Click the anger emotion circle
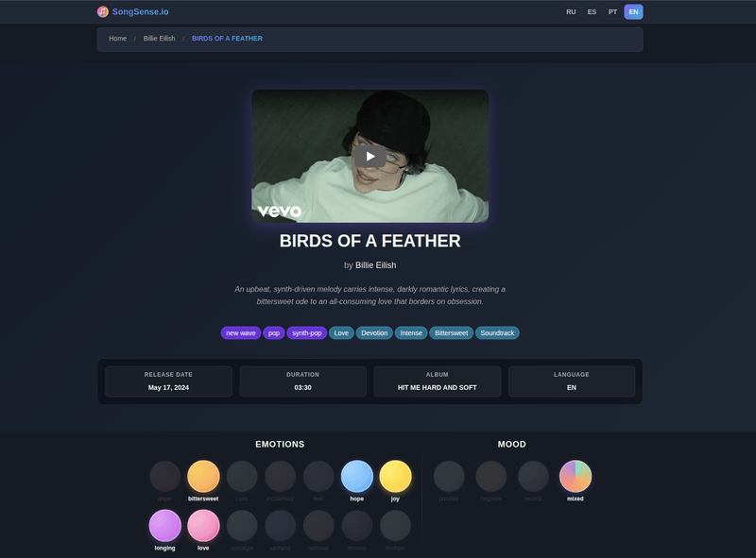Viewport: 756px width, 558px height. point(164,476)
